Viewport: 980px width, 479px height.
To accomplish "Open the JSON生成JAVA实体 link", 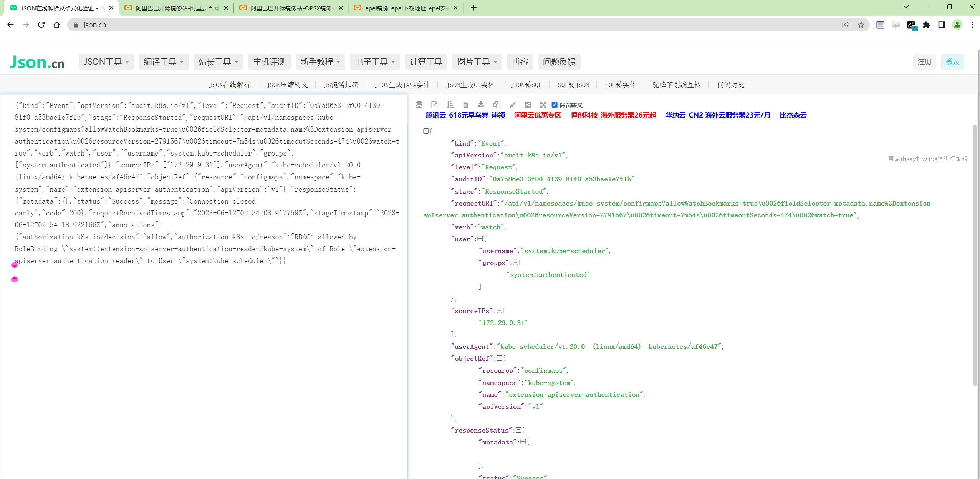I will coord(402,85).
